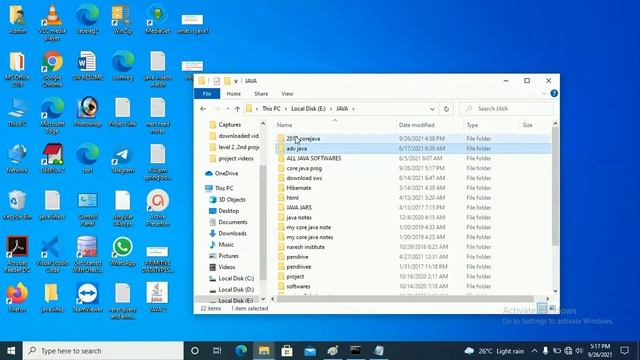
Task: Refresh the JAVA folder view
Action: 446,109
